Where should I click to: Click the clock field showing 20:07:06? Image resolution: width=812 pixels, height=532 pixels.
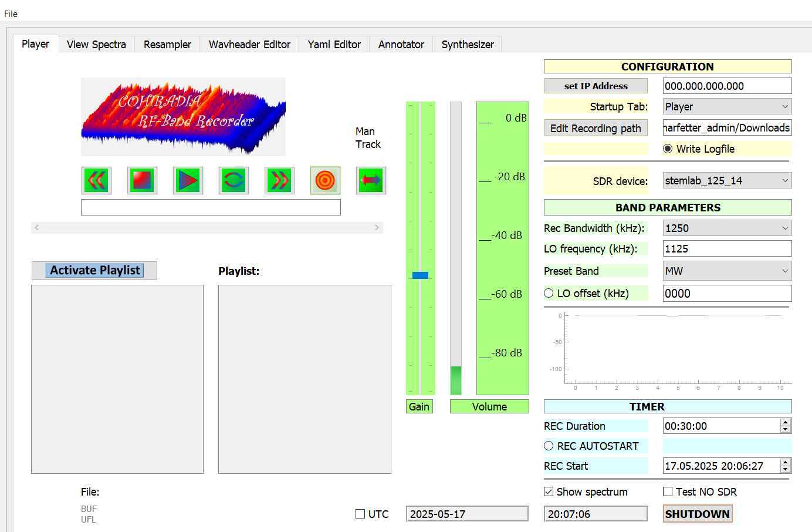click(596, 514)
